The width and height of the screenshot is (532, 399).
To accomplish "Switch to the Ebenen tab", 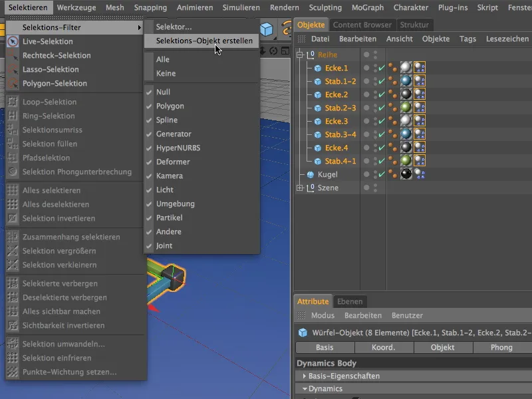I will [x=350, y=301].
